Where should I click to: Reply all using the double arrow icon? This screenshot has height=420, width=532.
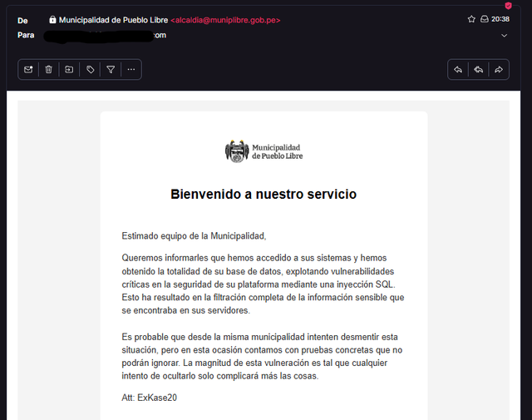point(479,70)
